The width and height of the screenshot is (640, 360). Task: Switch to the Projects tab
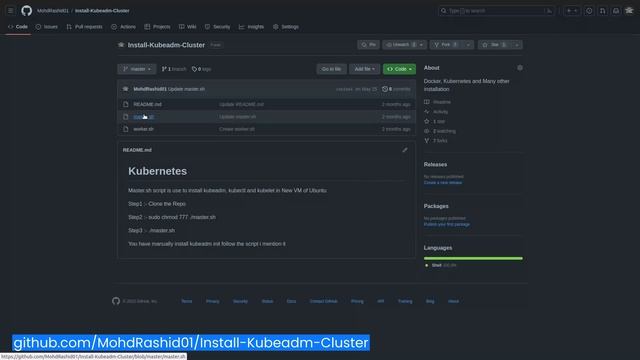tap(157, 27)
